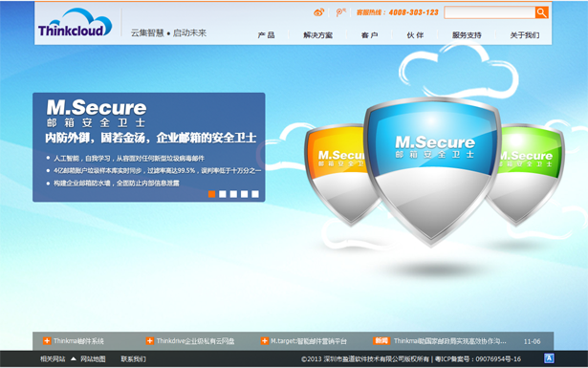
Task: Click the plus icon beside Thinkdrive企业级私有云网盘
Action: pos(149,341)
